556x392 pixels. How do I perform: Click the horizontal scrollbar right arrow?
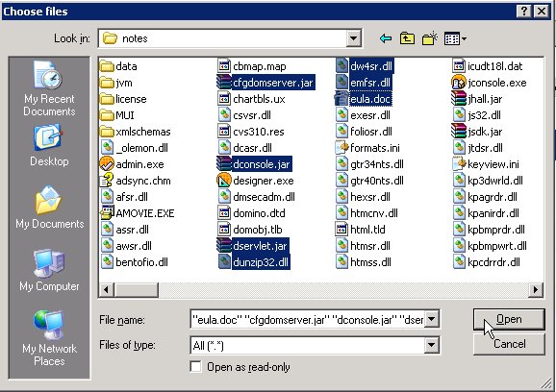click(x=536, y=290)
